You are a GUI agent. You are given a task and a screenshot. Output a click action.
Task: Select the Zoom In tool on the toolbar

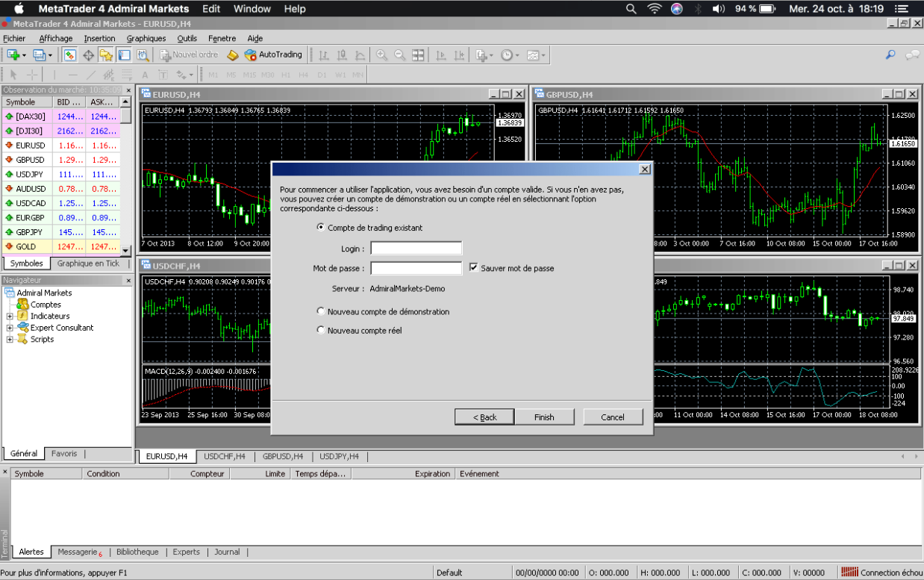coord(381,54)
